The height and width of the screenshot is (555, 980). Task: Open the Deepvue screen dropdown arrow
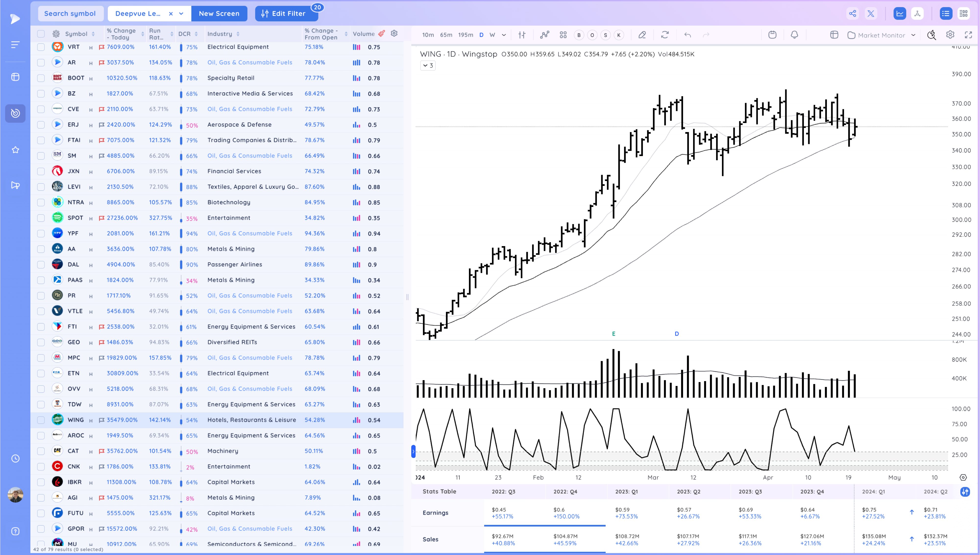182,13
